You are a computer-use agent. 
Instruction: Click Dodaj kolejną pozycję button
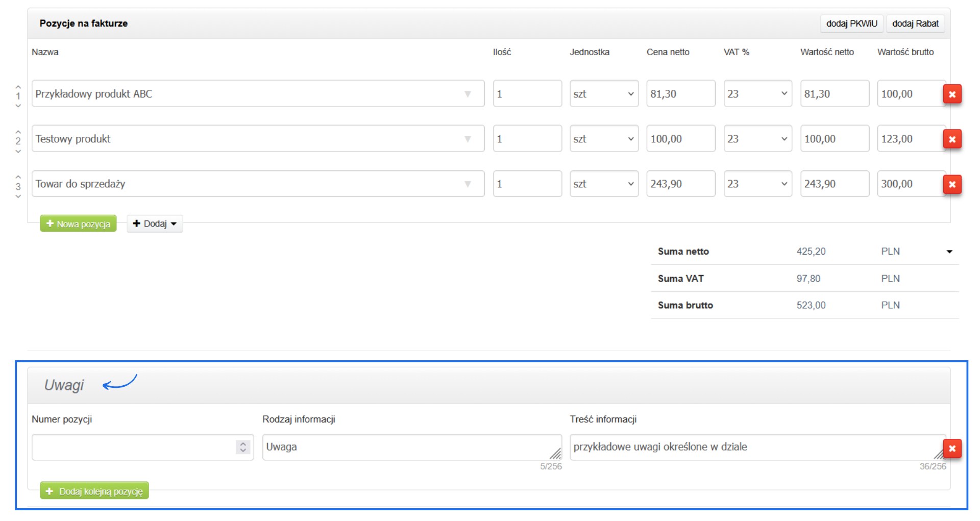(94, 491)
